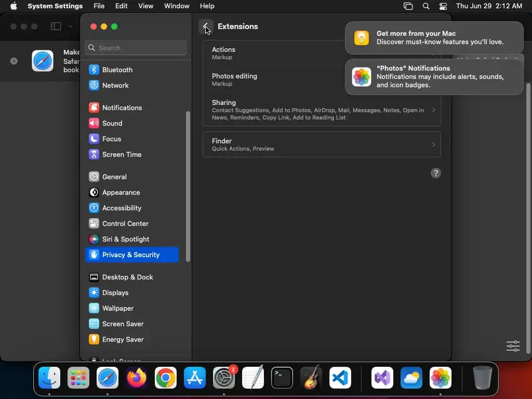This screenshot has height=399, width=532.
Task: Expand the Sharing extensions row
Action: click(x=322, y=110)
